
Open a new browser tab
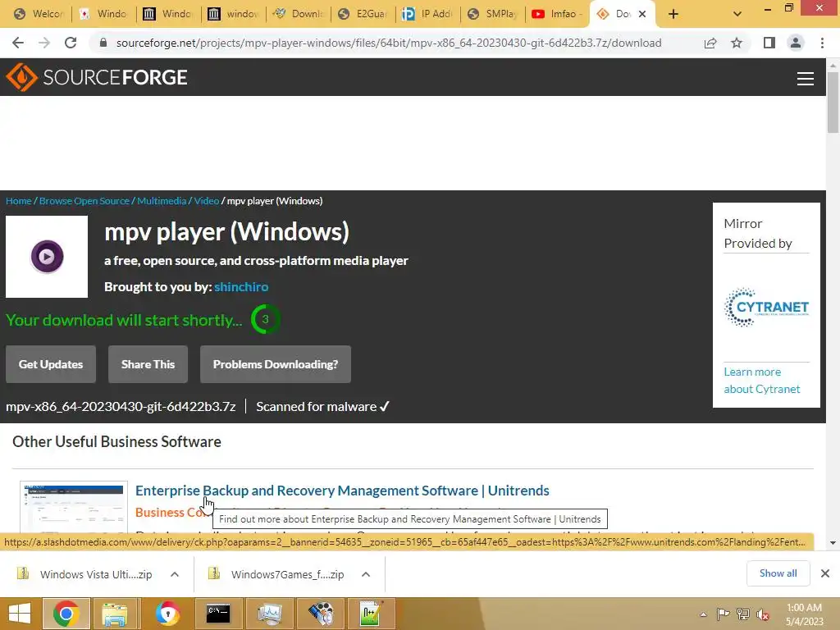(x=673, y=14)
